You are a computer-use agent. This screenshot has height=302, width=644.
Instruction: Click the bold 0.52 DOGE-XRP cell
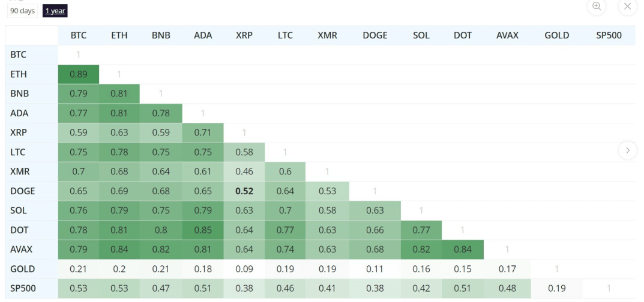point(244,191)
